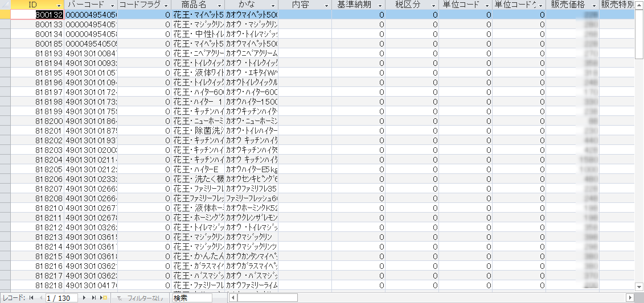Jump to the last record
The height and width of the screenshot is (303, 644).
tap(93, 298)
